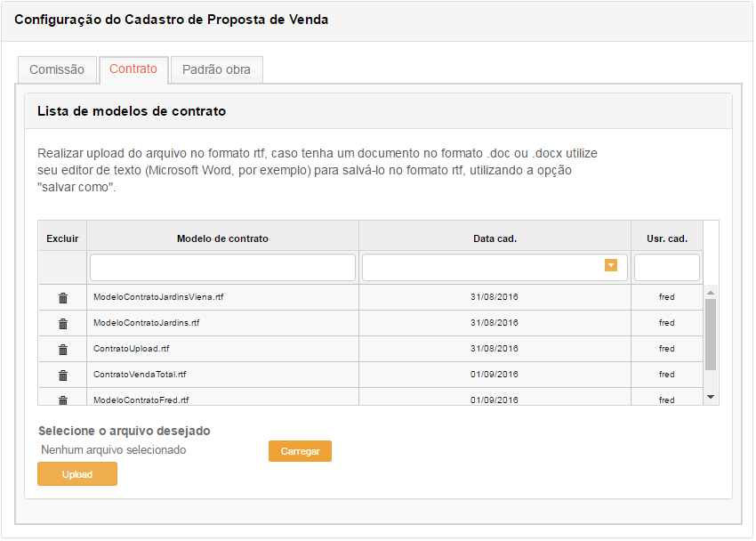Open the Data cad. filter dropdown arrow

click(610, 266)
